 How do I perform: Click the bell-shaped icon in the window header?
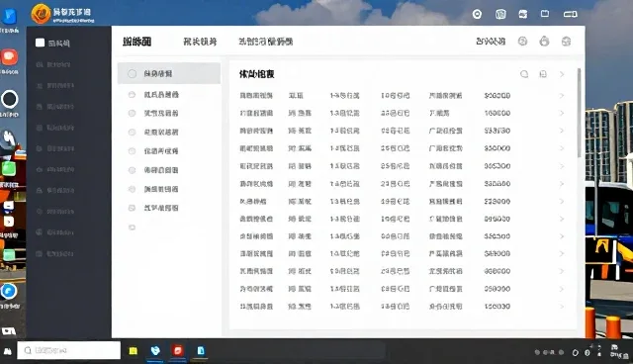click(544, 42)
